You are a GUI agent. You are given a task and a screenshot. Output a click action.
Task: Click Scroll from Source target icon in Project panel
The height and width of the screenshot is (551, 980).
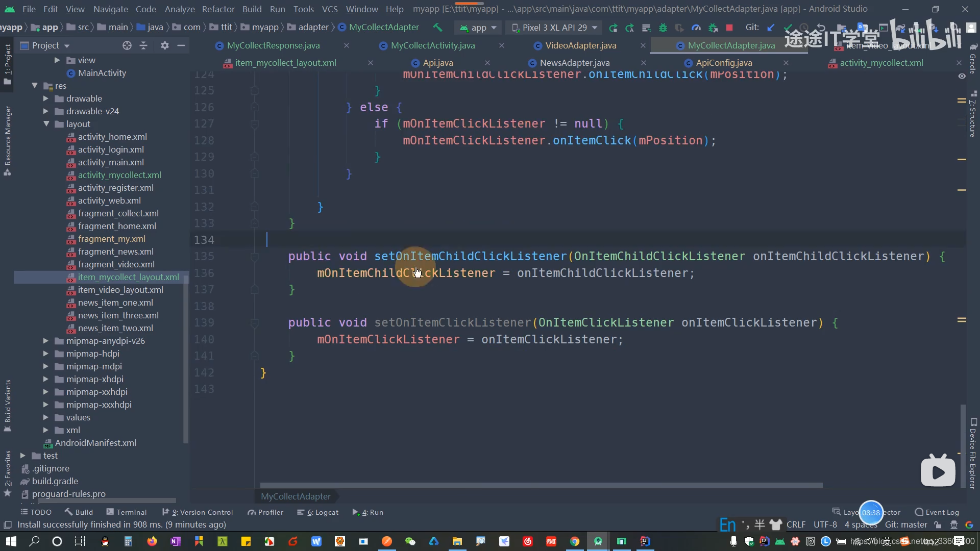(127, 45)
